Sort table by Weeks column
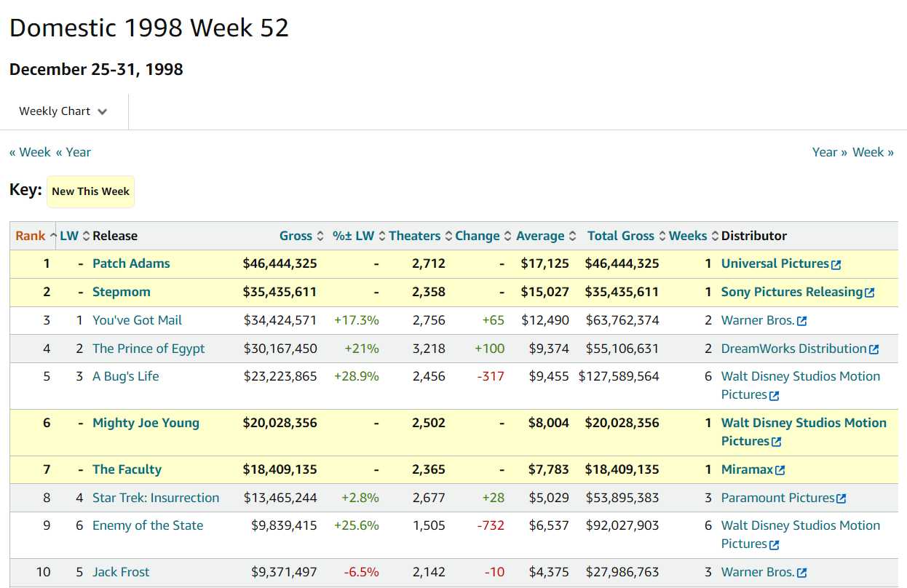 click(693, 236)
